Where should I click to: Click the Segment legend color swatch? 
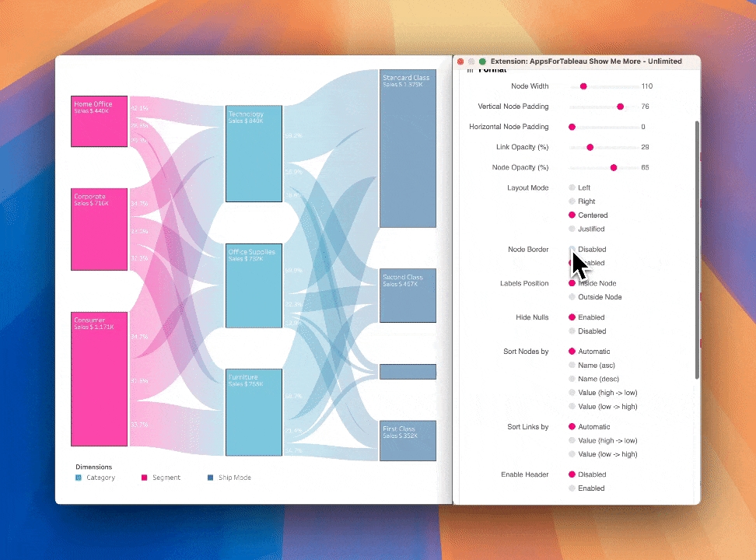[x=144, y=478]
